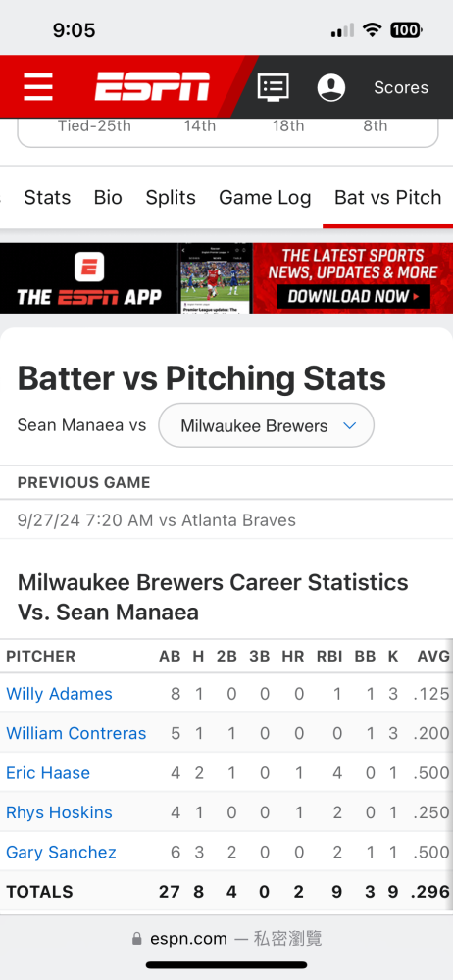Open William Contreras player link
Screen dimensions: 453x980
tap(76, 733)
